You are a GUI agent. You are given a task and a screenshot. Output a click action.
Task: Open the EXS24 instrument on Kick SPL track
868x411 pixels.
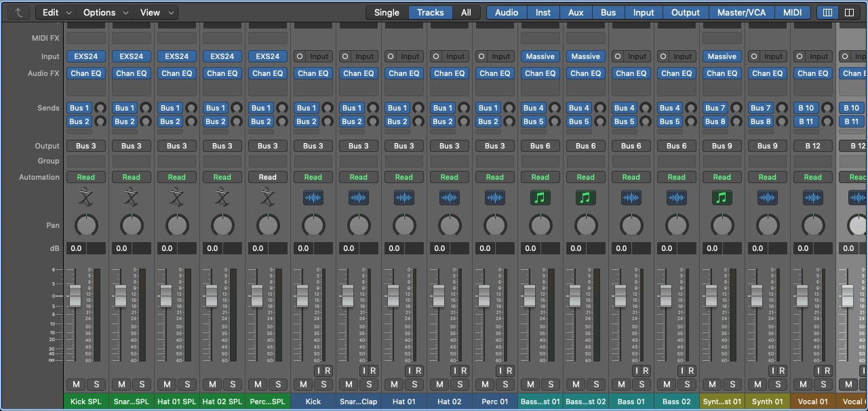click(85, 56)
